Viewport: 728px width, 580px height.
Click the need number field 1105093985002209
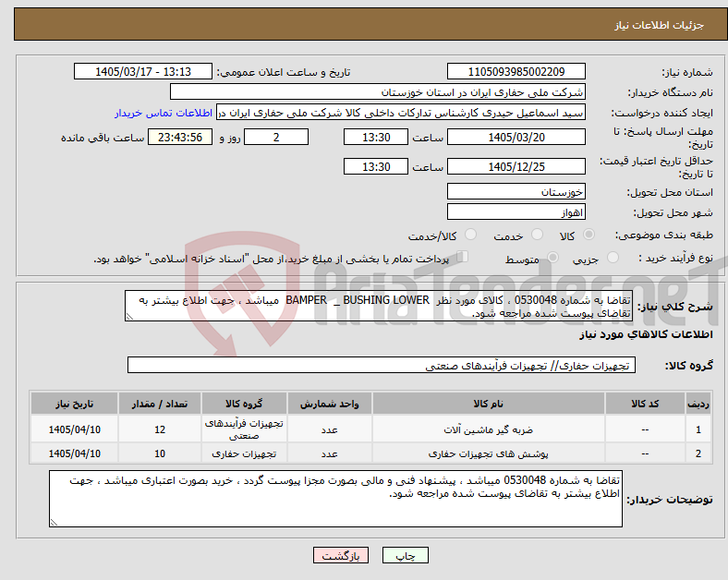pos(516,71)
